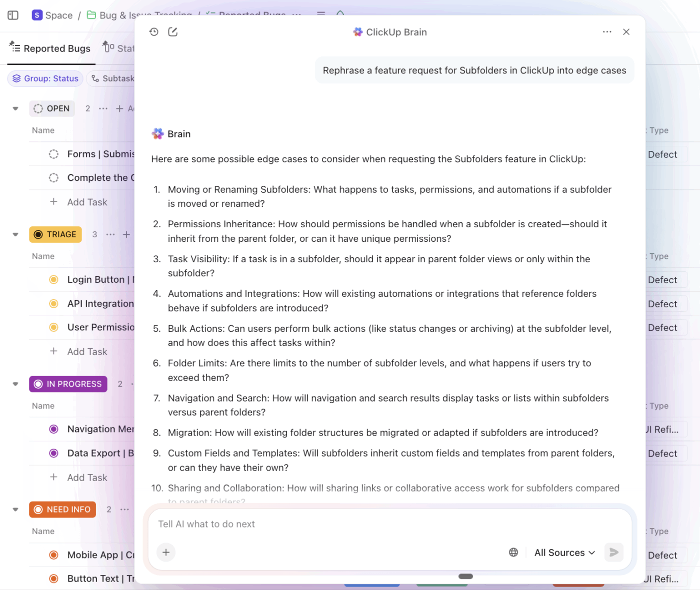Start a new chat with the compose icon
Image resolution: width=700 pixels, height=590 pixels.
[173, 31]
